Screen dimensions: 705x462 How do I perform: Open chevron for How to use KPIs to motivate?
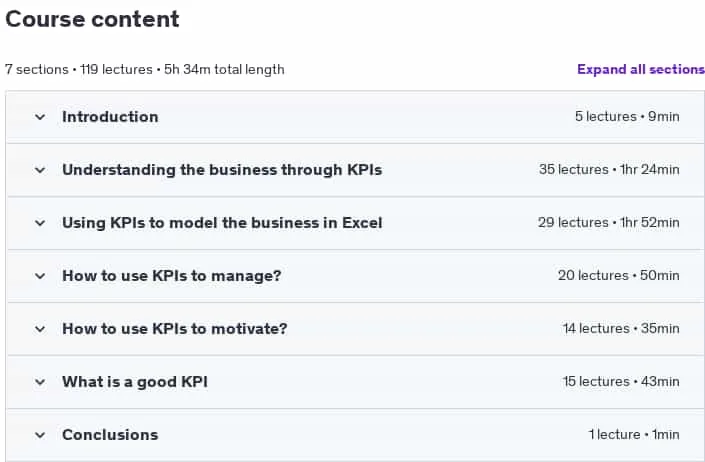(40, 329)
